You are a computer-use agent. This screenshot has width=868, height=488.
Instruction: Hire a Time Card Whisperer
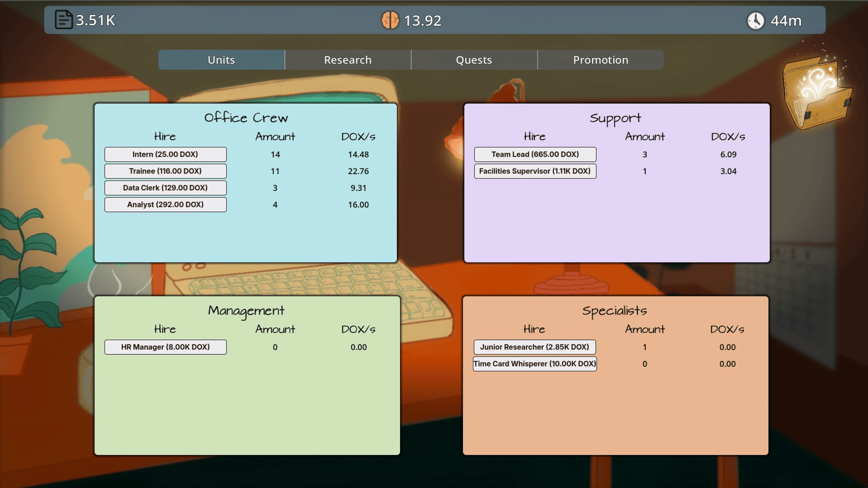[534, 364]
